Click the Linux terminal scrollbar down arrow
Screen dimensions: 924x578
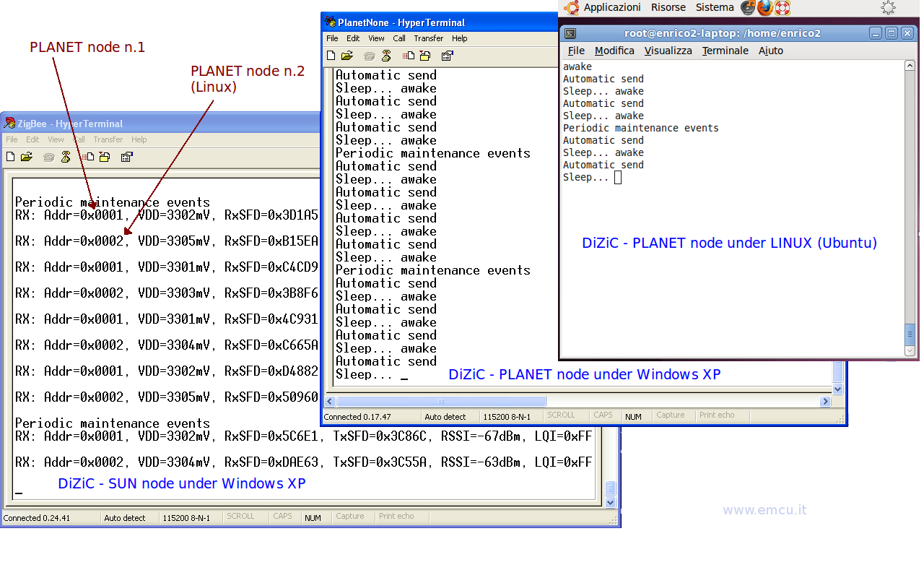coord(910,351)
